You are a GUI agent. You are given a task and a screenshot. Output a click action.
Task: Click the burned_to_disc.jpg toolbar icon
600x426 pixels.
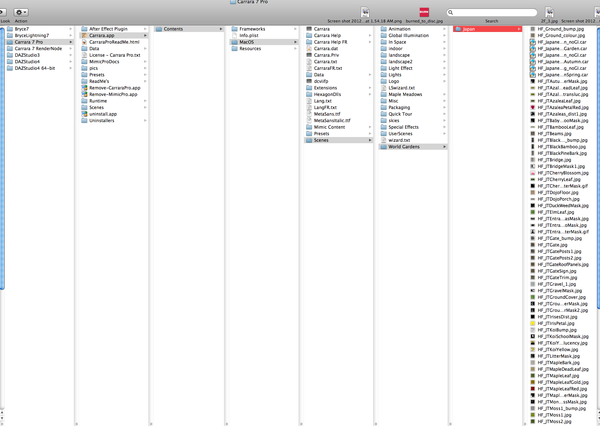(424, 12)
